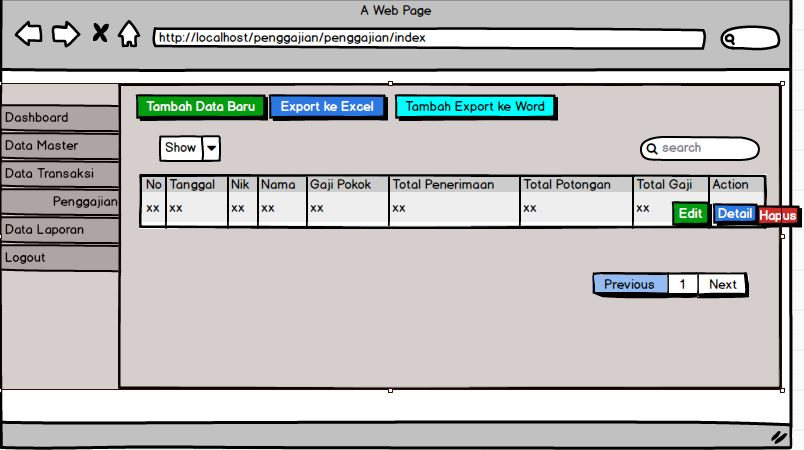The height and width of the screenshot is (450, 804).
Task: Click Tambah Export ke Word button
Action: [x=475, y=107]
